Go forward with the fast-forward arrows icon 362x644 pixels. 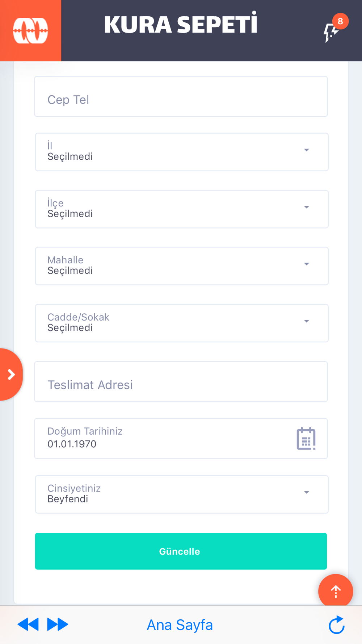[x=58, y=624]
